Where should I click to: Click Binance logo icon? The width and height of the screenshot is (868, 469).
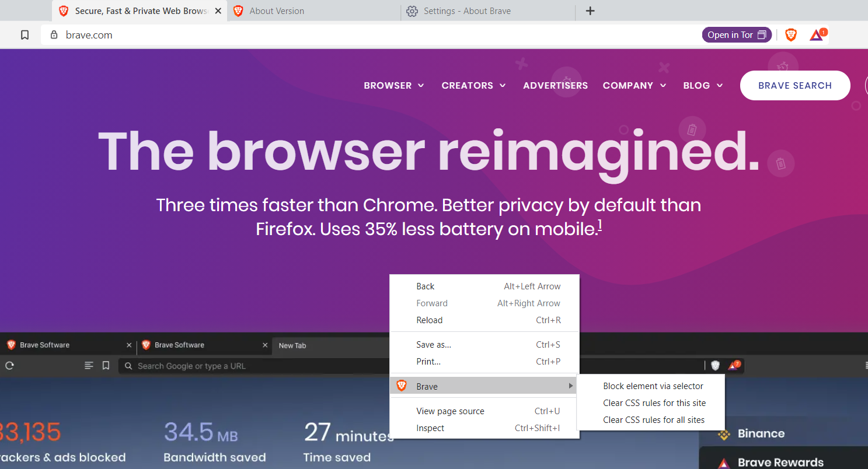[x=724, y=434]
